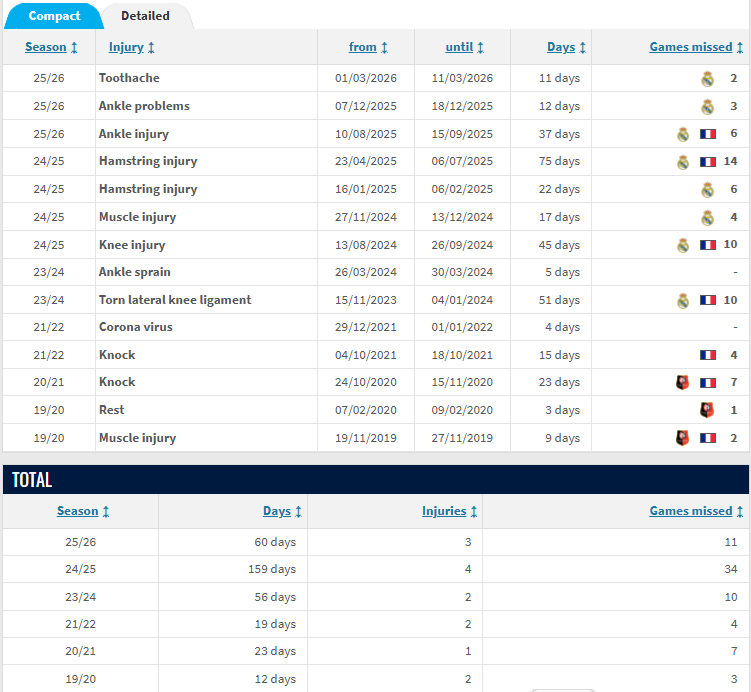Screen dimensions: 751x692
Task: Click sort arrow beside Injuries header
Action: coord(474,511)
